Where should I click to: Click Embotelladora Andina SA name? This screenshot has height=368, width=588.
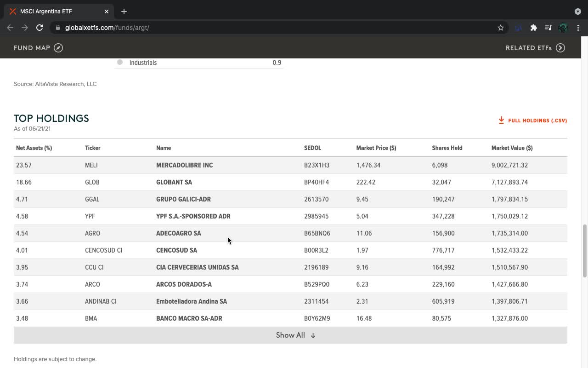point(192,301)
